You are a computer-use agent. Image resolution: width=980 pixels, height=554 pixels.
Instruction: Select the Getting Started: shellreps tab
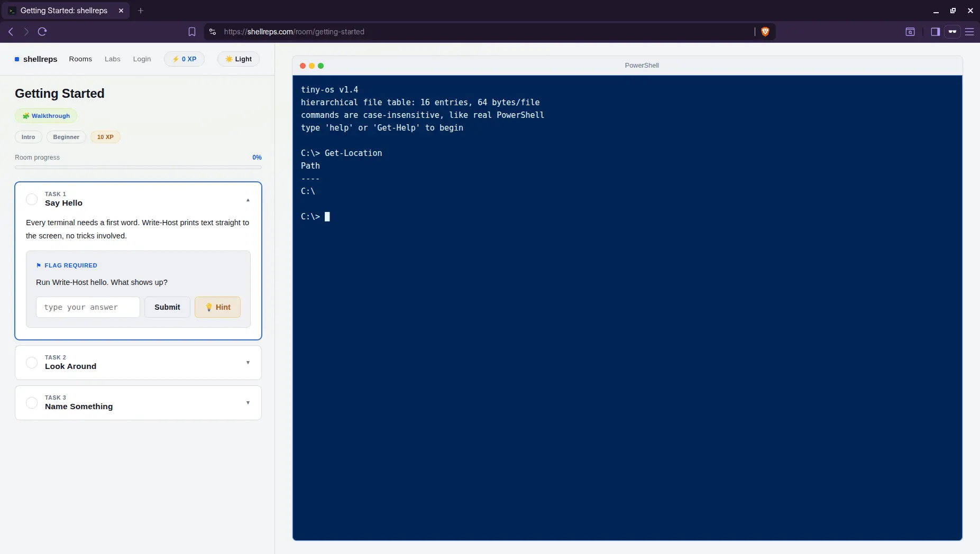point(66,11)
